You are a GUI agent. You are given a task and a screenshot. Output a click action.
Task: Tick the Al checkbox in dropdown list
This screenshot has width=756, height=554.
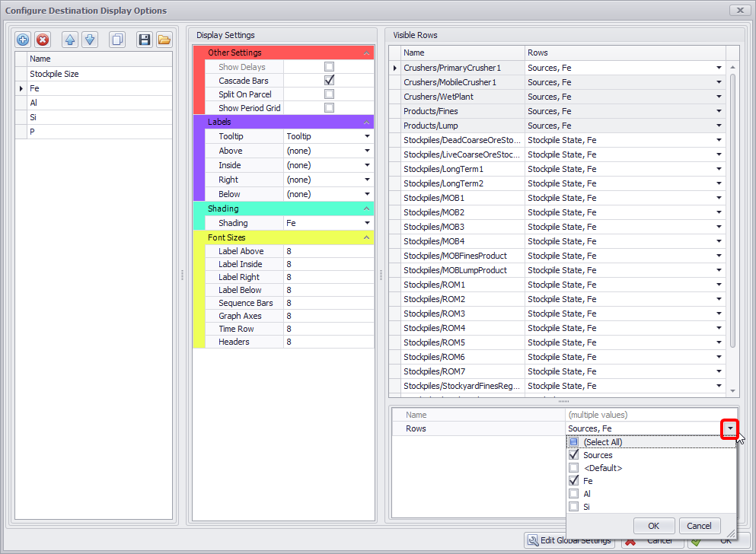click(574, 494)
